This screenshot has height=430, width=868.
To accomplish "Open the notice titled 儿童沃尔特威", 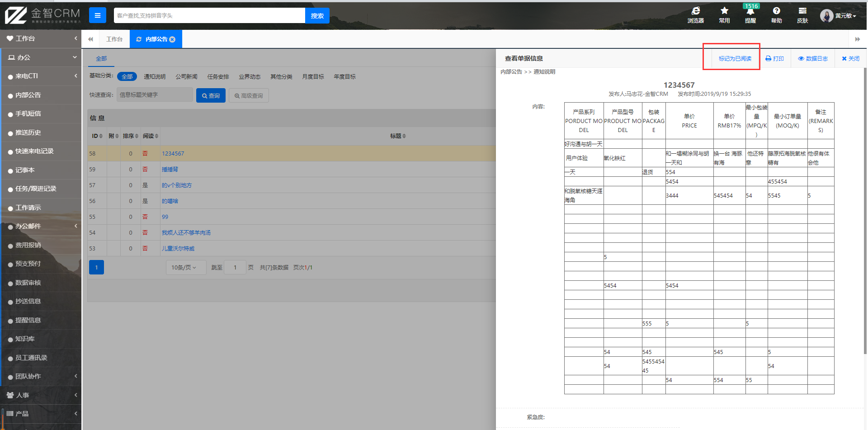I will pos(178,249).
